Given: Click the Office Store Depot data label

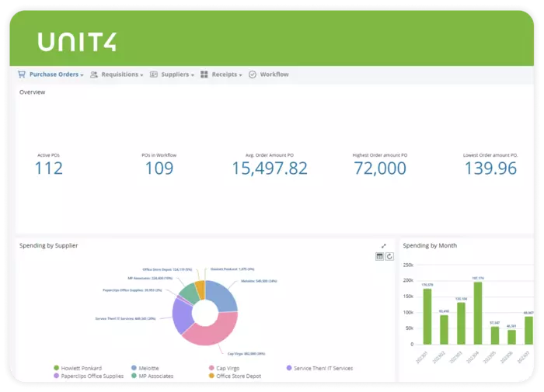Looking at the screenshot, I should click(167, 269).
